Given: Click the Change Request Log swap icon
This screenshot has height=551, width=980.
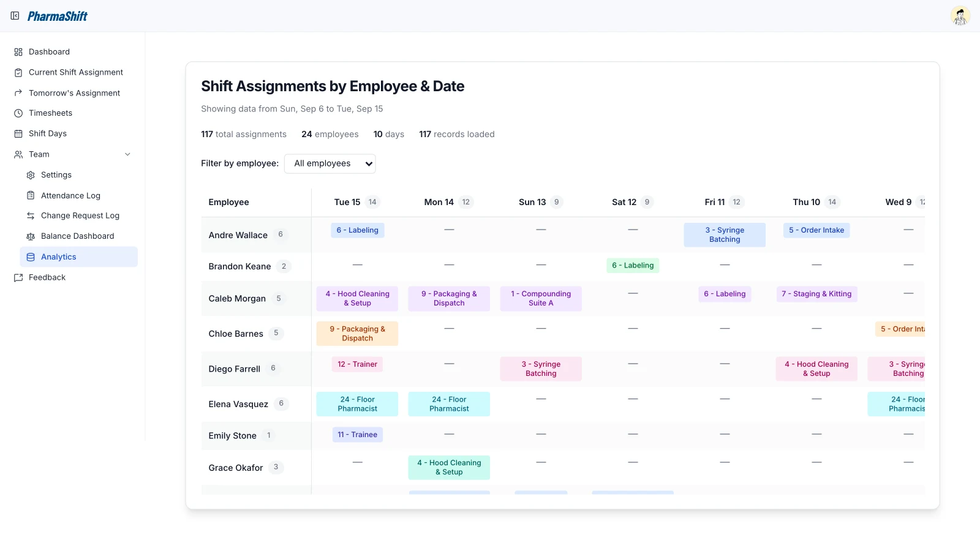Looking at the screenshot, I should pyautogui.click(x=31, y=216).
